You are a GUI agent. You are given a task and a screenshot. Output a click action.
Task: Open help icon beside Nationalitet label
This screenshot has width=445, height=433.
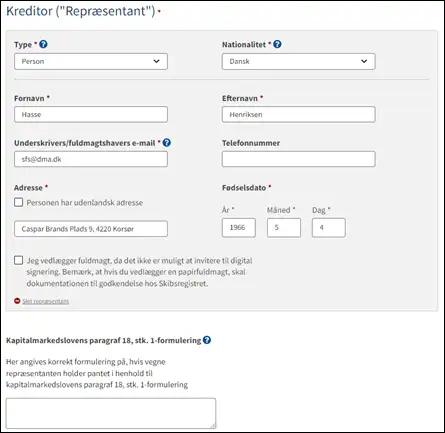coord(277,44)
